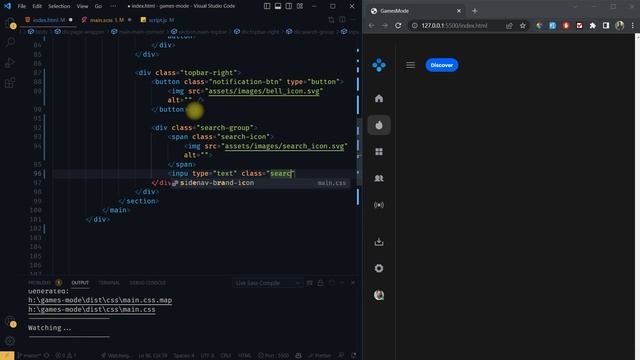Open the Selection menu in VS Code
Screen dimensions: 640x360
[x=59, y=6]
